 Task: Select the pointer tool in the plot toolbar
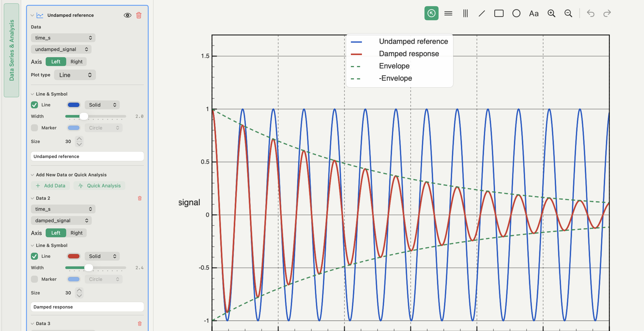pos(431,13)
